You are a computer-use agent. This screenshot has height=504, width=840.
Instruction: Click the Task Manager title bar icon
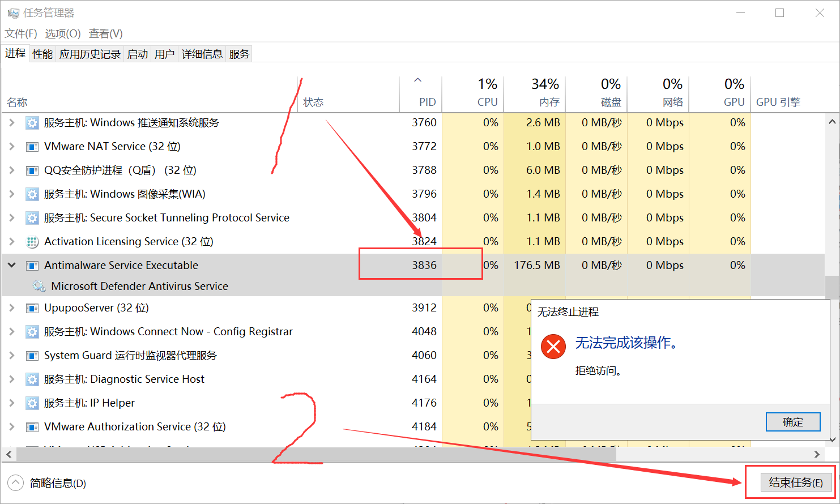tap(13, 12)
